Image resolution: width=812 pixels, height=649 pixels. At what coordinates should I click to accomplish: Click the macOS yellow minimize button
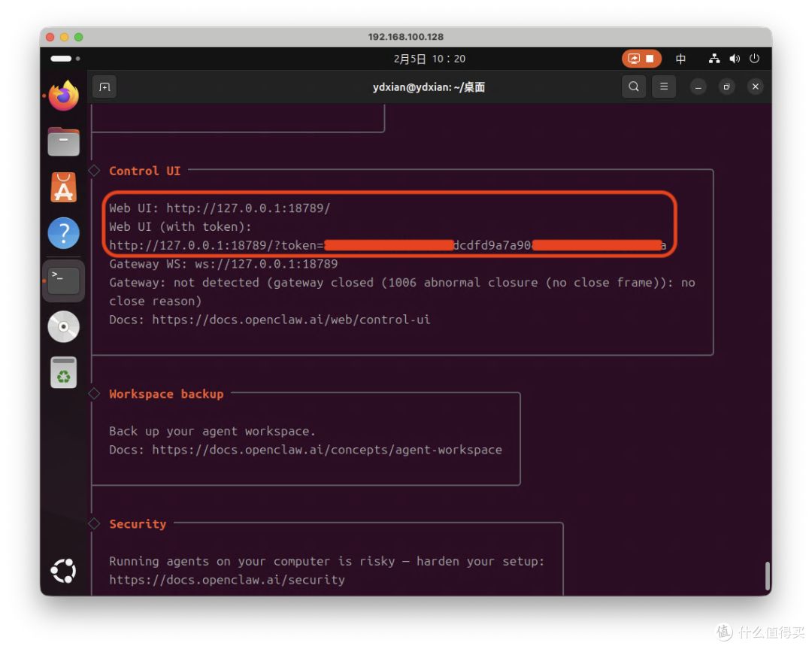pyautogui.click(x=64, y=38)
